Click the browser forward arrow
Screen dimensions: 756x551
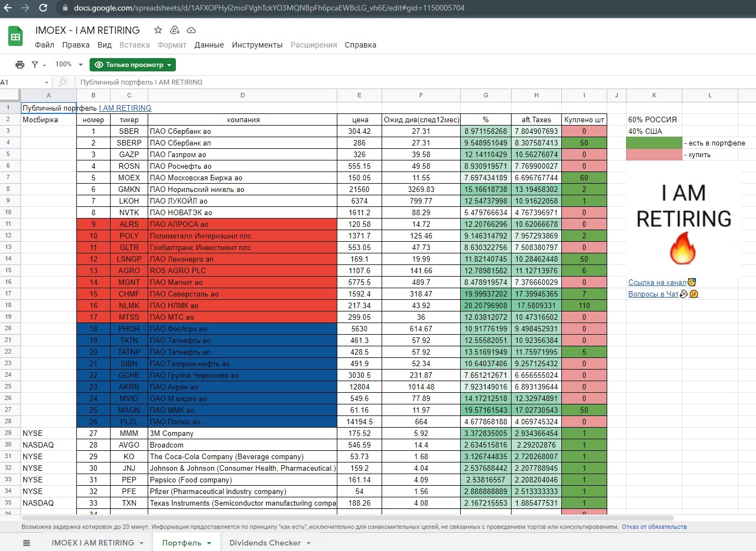[25, 8]
